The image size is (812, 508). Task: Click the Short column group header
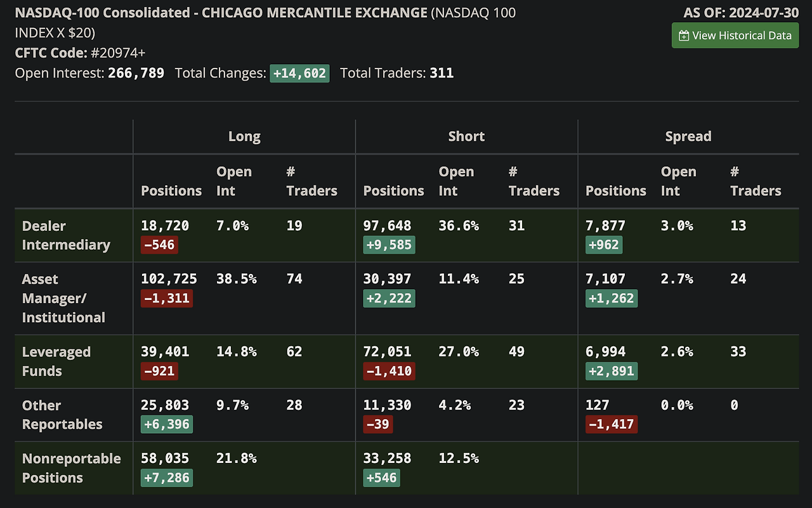(x=466, y=136)
